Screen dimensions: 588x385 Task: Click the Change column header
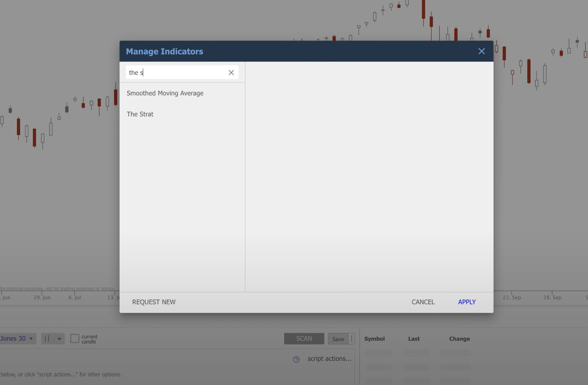459,339
